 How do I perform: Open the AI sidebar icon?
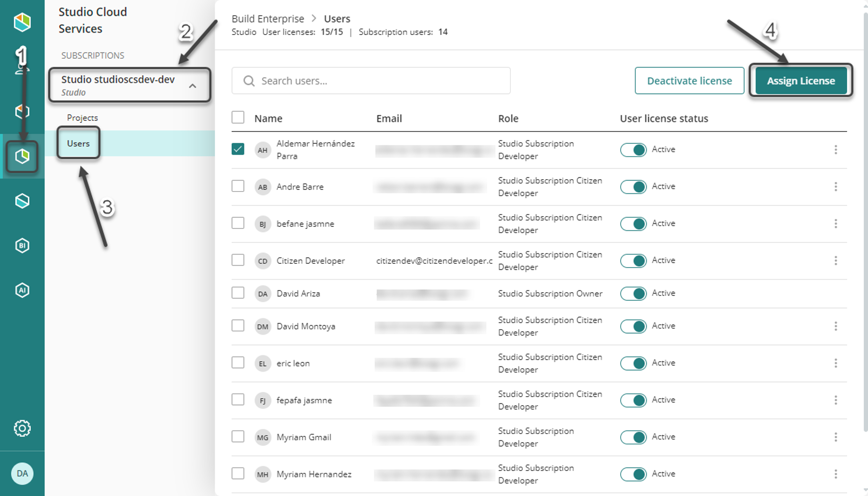pos(22,290)
